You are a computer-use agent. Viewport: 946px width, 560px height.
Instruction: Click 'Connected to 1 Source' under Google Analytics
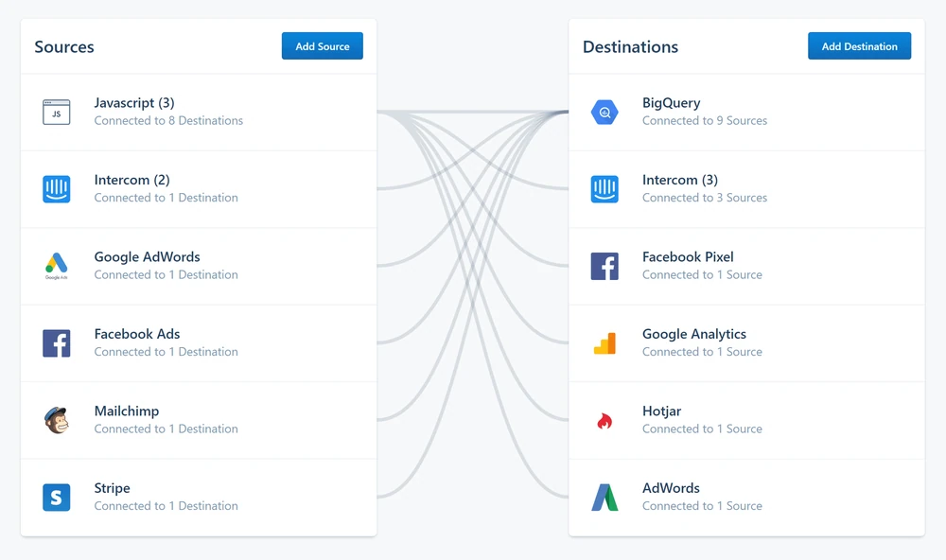point(702,352)
